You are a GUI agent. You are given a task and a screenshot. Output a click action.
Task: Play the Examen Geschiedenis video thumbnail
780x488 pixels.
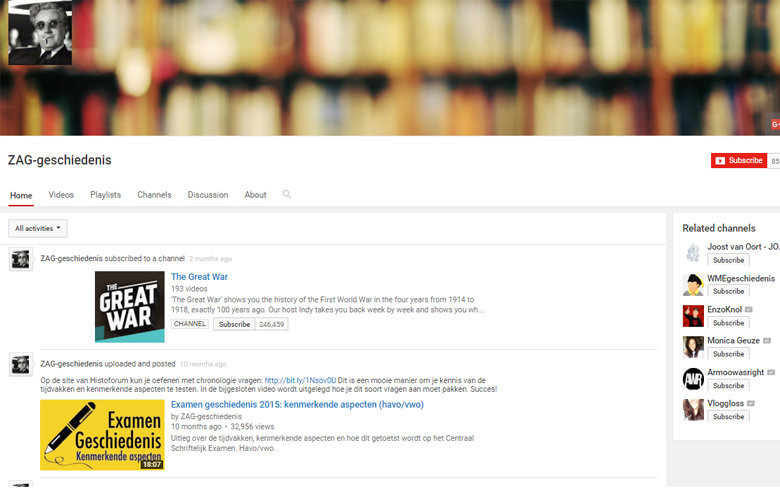coord(102,435)
